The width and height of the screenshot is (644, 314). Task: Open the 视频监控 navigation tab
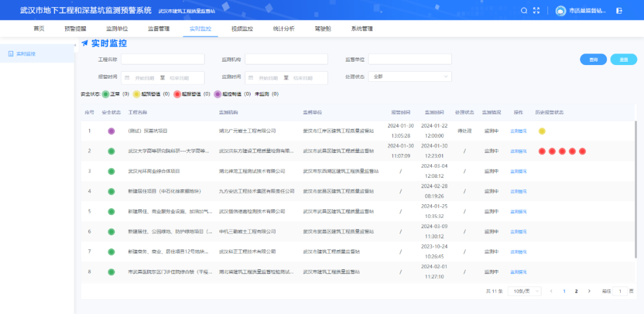(242, 29)
